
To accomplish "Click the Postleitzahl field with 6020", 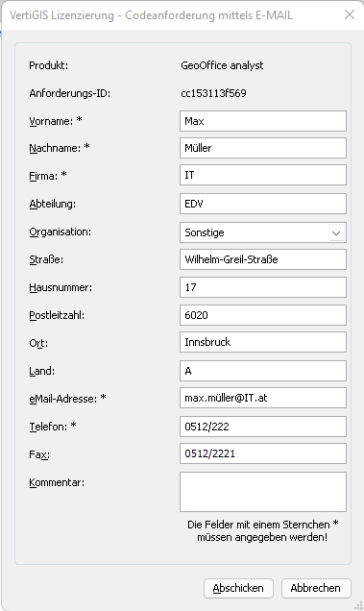I will pyautogui.click(x=263, y=315).
